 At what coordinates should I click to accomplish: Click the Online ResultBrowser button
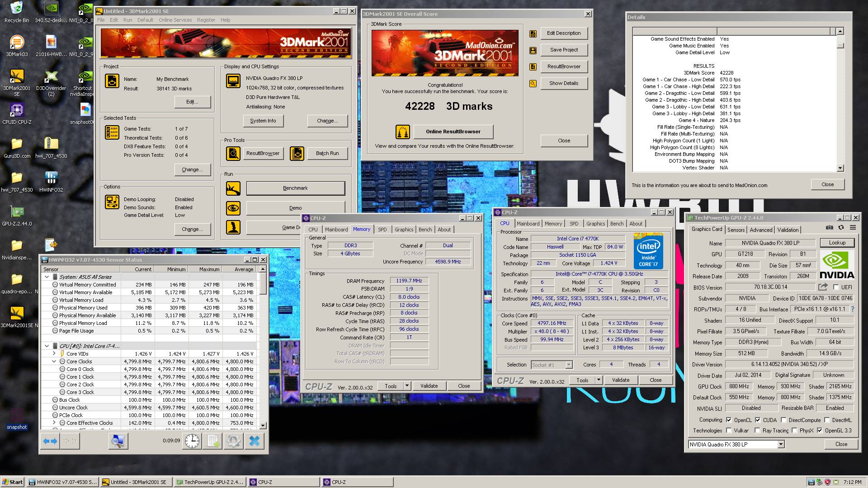(453, 131)
